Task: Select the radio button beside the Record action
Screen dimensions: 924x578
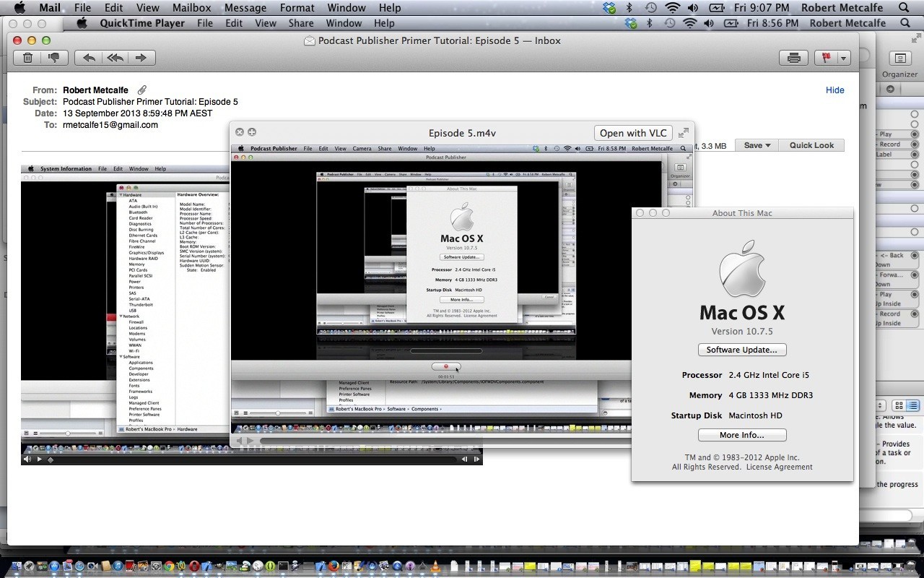Action: click(x=914, y=144)
